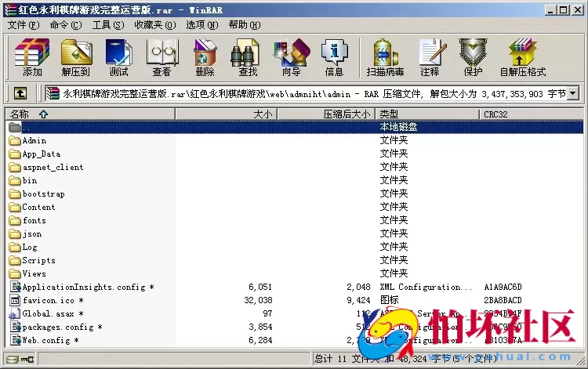588x369 pixels.
Task: Select the Scripts folder name
Action: [38, 260]
